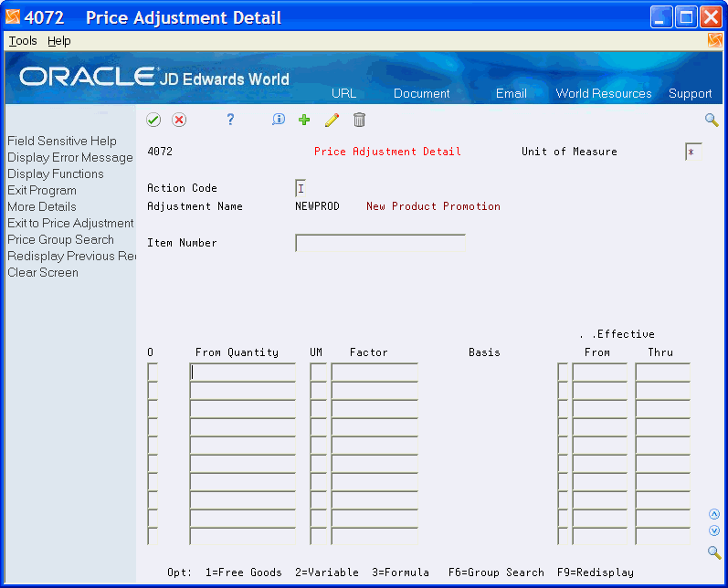Image resolution: width=728 pixels, height=588 pixels.
Task: Open help with the question mark icon
Action: click(x=230, y=120)
